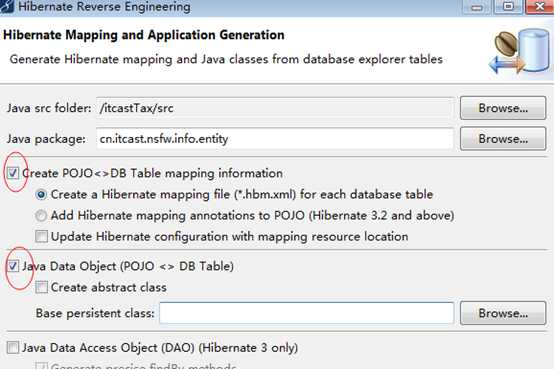Click the Base persistent class text field

(x=306, y=313)
